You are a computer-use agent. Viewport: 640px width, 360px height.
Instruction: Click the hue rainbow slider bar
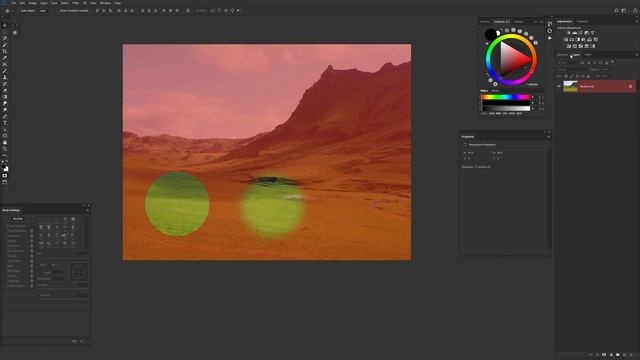click(x=506, y=97)
